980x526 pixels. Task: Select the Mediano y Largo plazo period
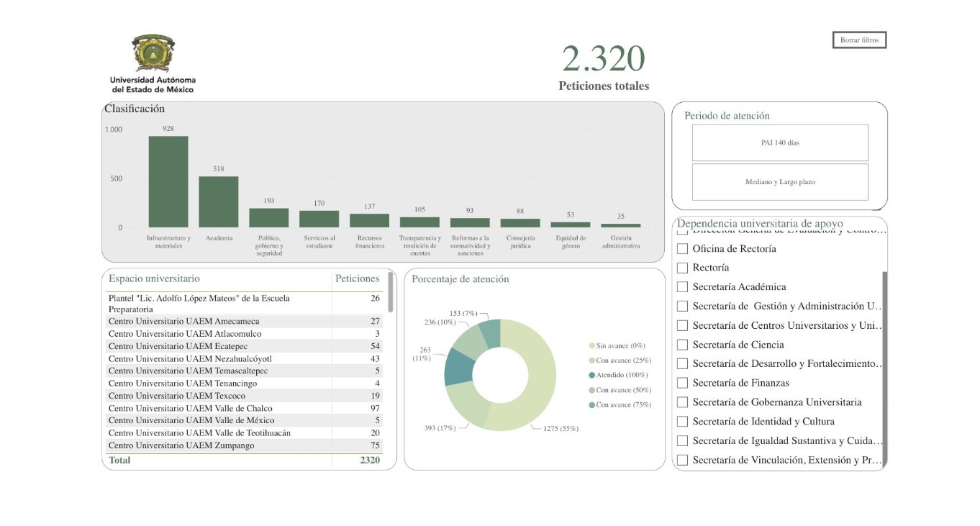tap(780, 182)
